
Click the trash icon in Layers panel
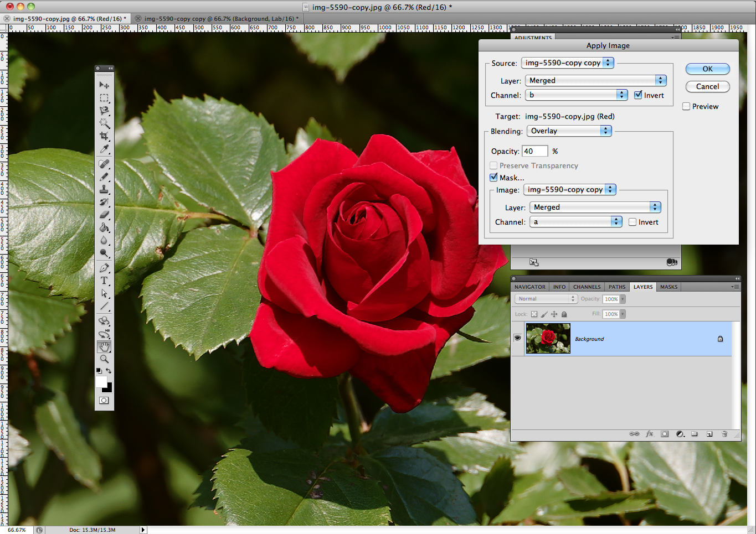click(724, 434)
